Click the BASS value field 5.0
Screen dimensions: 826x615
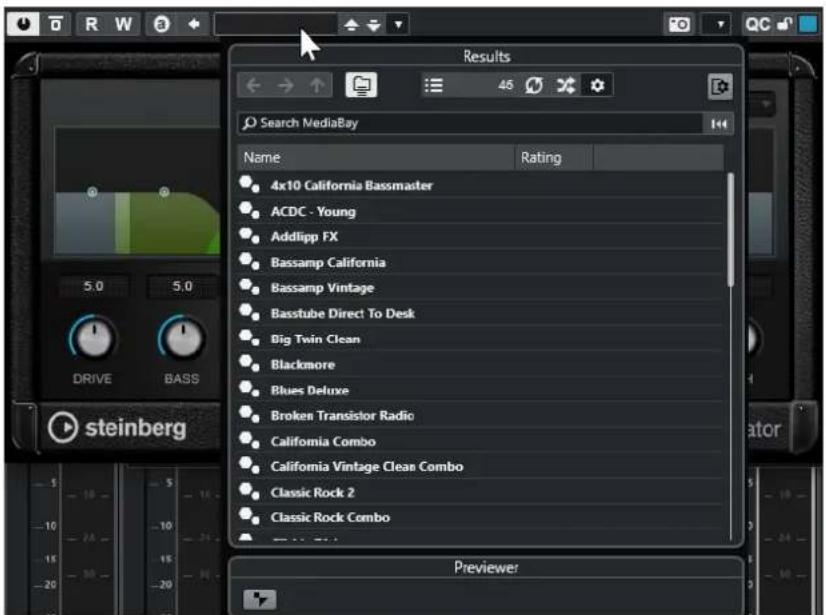(182, 287)
